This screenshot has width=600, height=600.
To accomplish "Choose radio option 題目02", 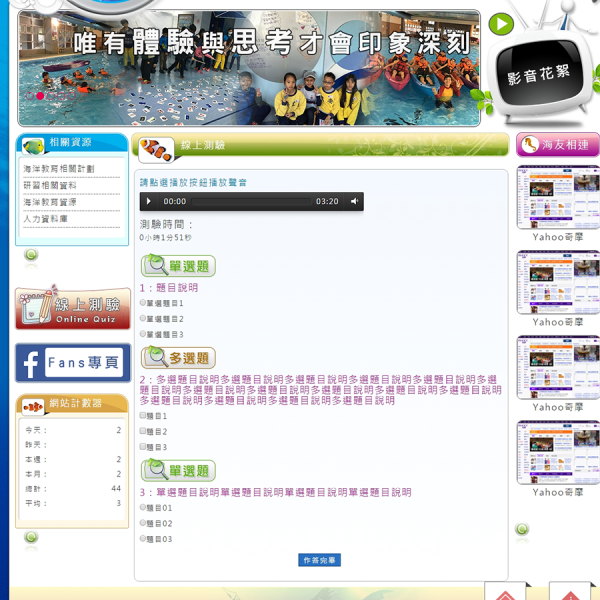I will (143, 523).
